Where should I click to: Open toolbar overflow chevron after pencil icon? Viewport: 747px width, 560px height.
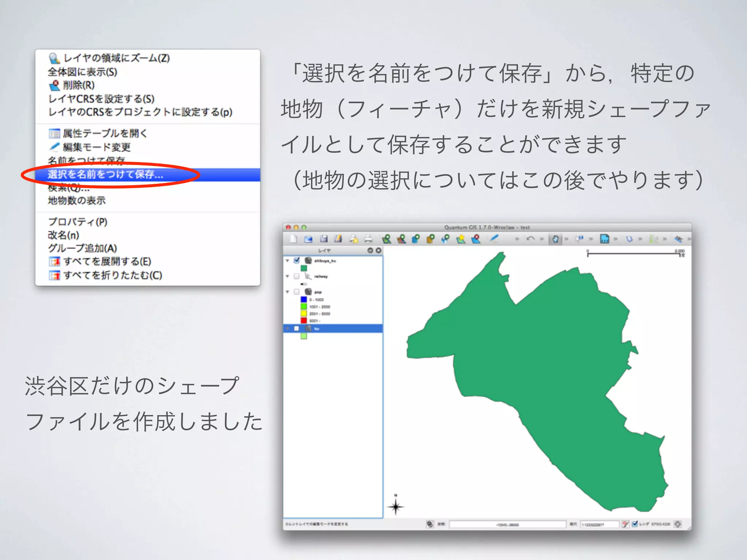point(517,239)
